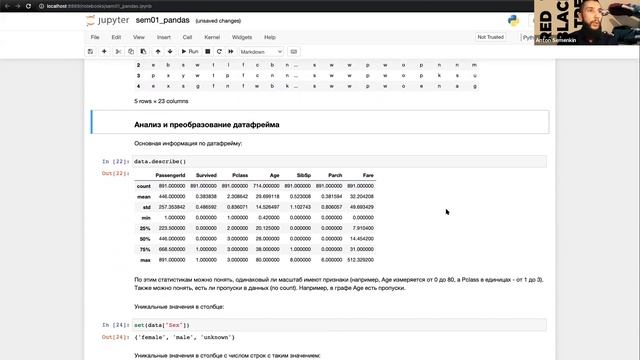Click the min row label
The image size is (640, 360).
point(146,218)
